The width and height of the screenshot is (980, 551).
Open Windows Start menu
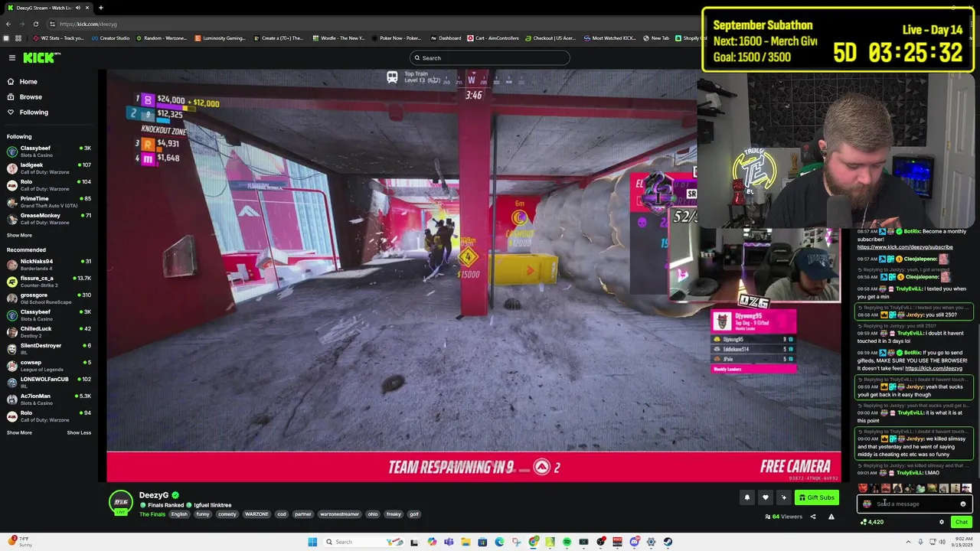[x=312, y=542]
